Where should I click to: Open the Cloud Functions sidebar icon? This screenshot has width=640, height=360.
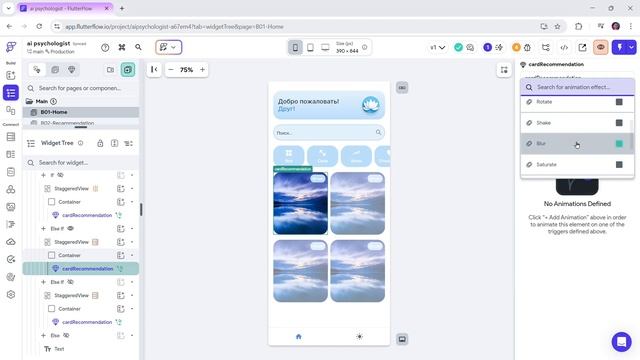click(x=11, y=242)
